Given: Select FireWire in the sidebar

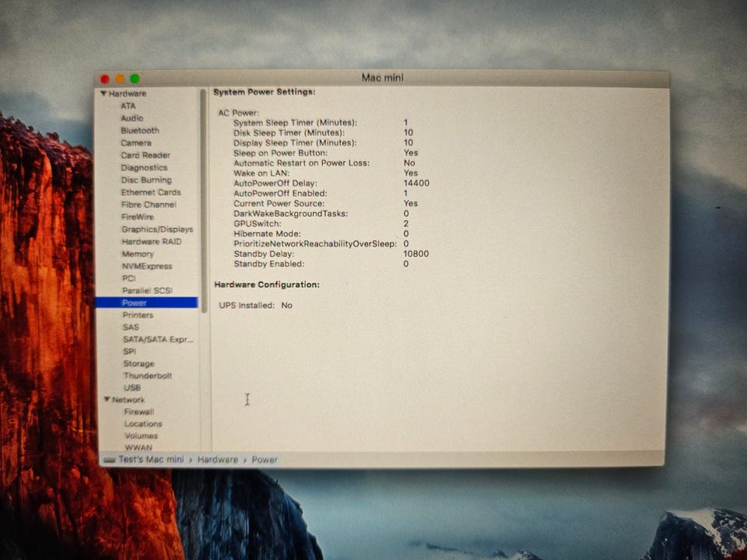Looking at the screenshot, I should [138, 217].
